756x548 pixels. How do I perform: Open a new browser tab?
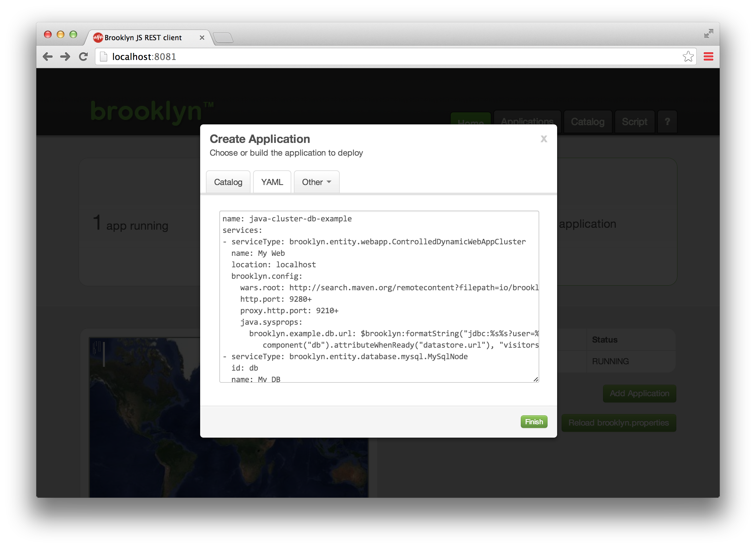tap(223, 38)
